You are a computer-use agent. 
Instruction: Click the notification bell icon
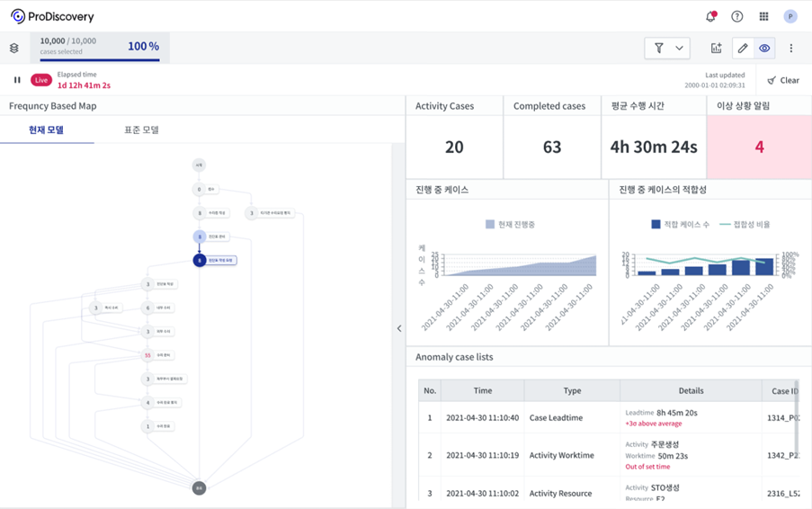tap(710, 16)
